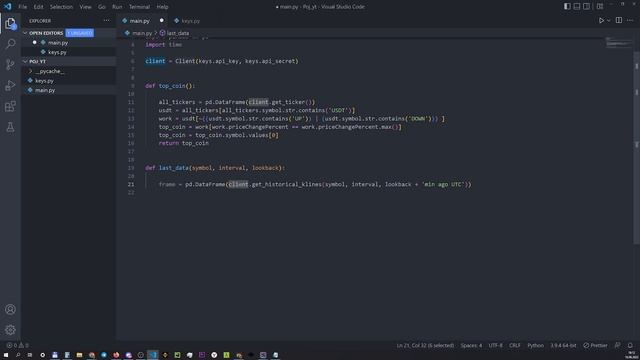
Task: Open Telegram from the taskbar
Action: [104, 355]
